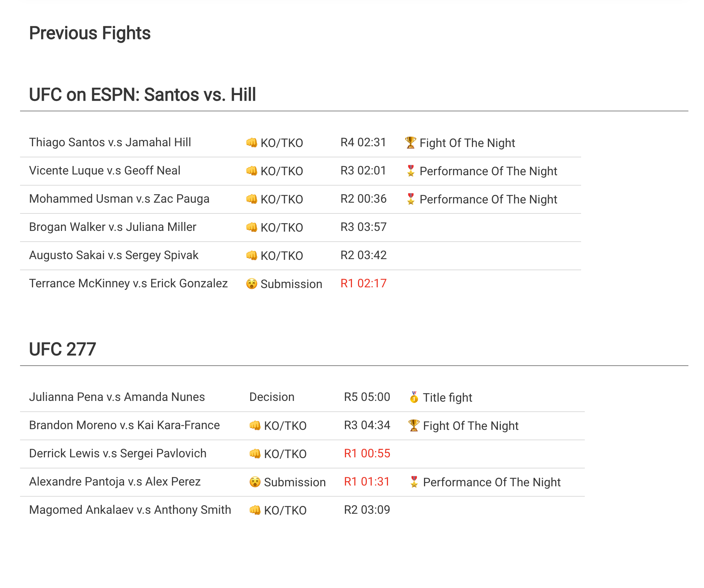704x588 pixels.
Task: Click the 'R2 00:36' time value
Action: [x=364, y=199]
